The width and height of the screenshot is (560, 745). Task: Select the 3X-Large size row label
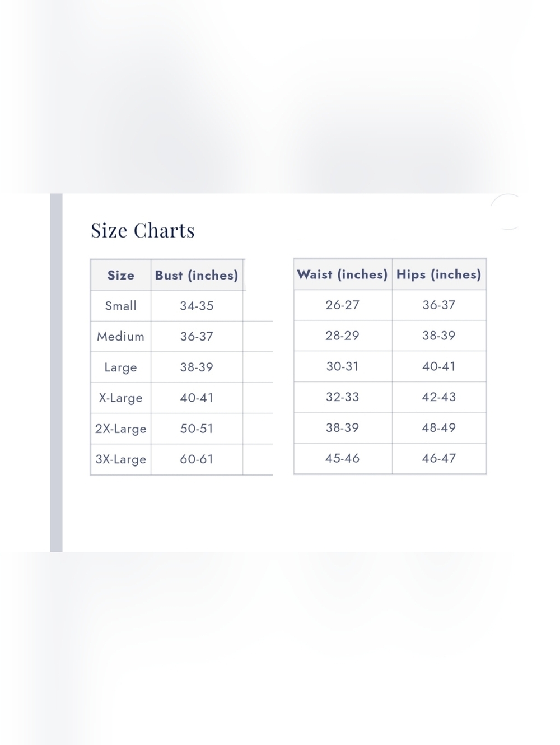coord(121,459)
